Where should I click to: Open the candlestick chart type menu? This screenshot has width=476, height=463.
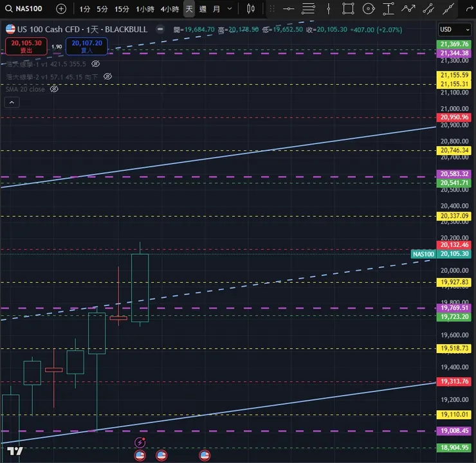[251, 8]
